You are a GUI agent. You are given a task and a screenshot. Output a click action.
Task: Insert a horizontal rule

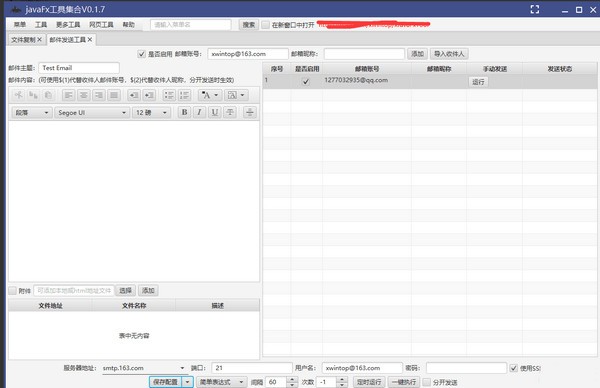click(x=250, y=112)
